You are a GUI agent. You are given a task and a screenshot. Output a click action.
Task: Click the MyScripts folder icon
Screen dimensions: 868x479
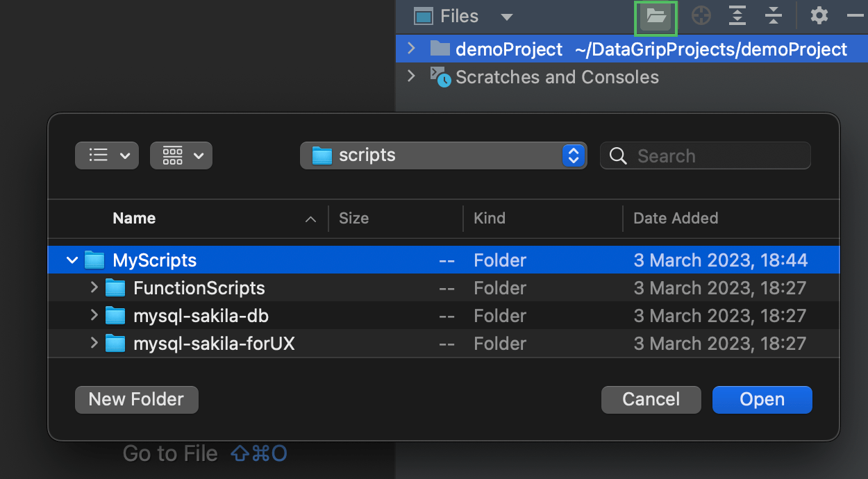(94, 260)
